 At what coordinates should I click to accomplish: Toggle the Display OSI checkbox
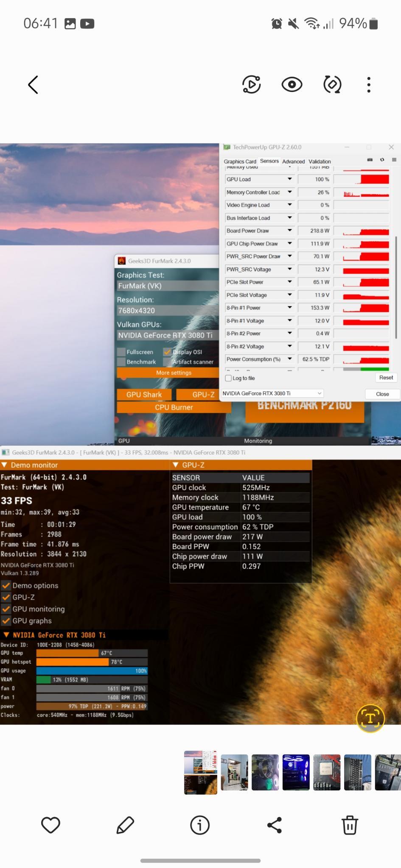click(167, 352)
